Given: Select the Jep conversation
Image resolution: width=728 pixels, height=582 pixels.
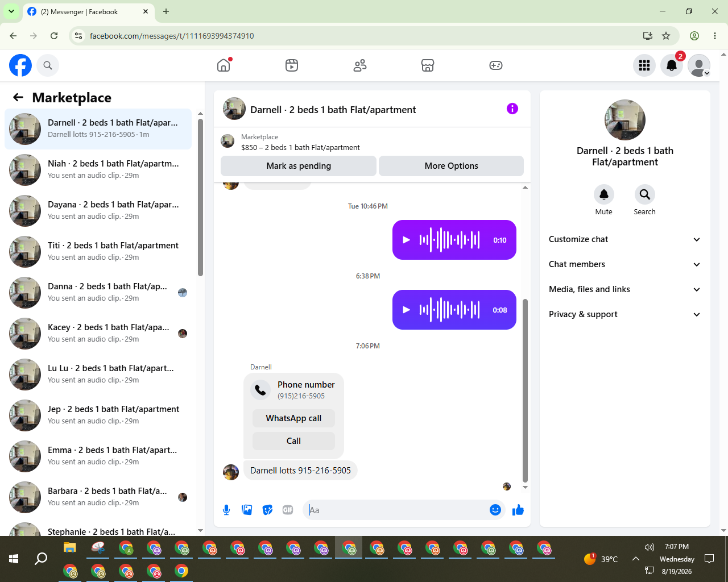Looking at the screenshot, I should click(98, 415).
